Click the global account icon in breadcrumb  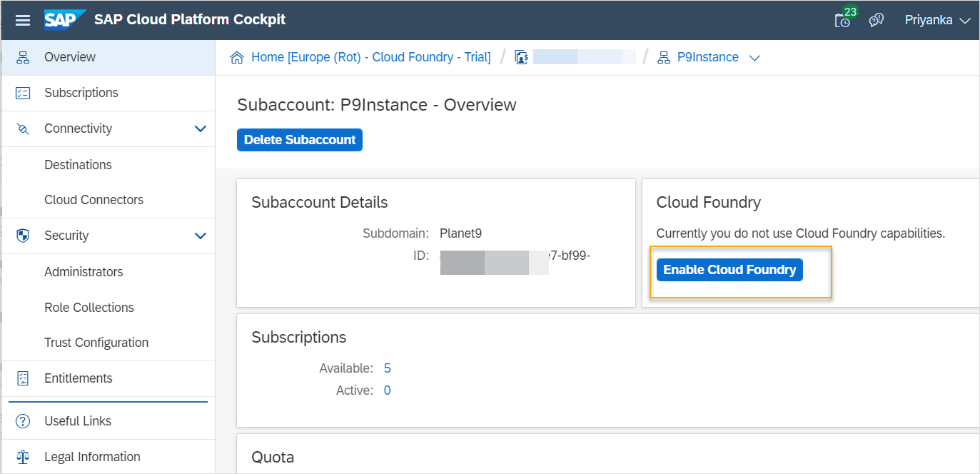(521, 58)
